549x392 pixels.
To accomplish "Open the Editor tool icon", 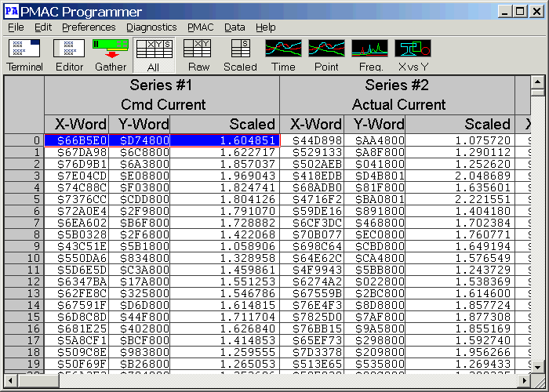I will 69,54.
